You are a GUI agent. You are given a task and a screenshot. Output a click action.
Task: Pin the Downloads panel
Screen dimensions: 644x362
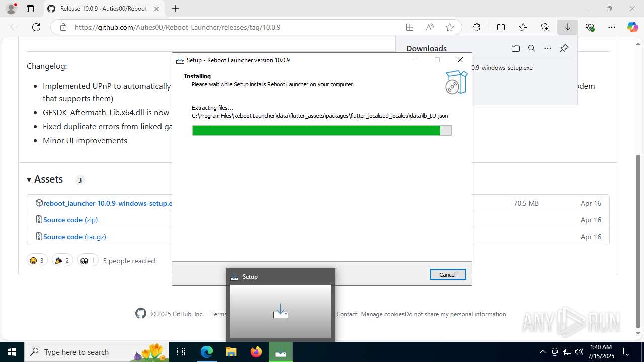tap(564, 48)
